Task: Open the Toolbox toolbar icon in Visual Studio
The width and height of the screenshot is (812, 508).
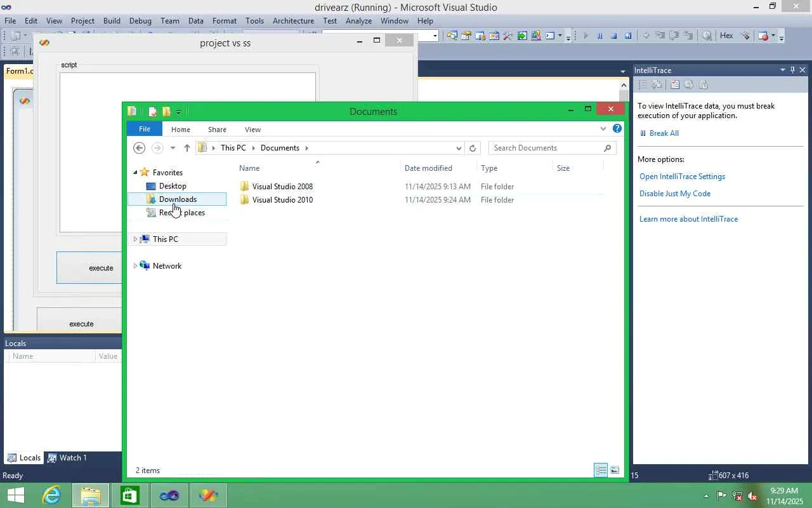Action: (x=508, y=36)
